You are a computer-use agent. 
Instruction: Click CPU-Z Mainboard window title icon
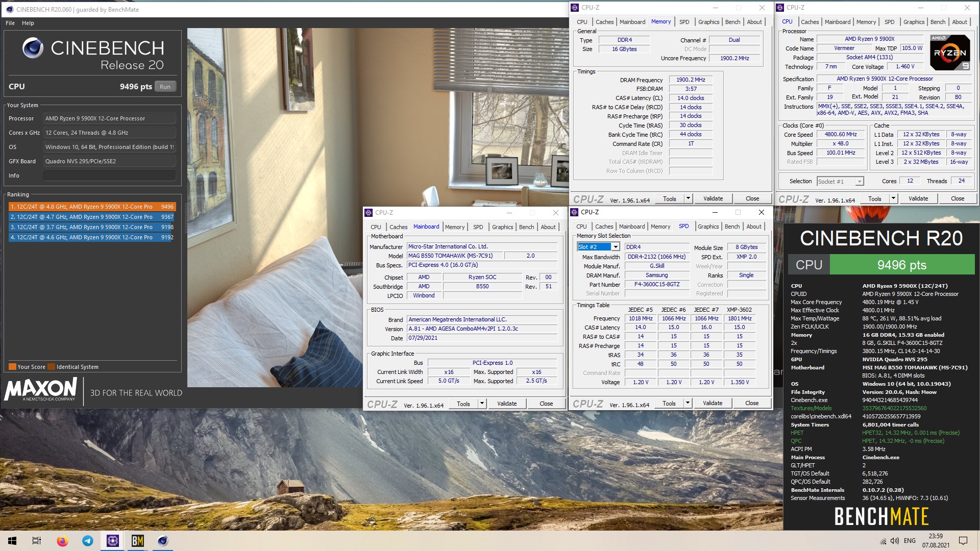click(369, 213)
